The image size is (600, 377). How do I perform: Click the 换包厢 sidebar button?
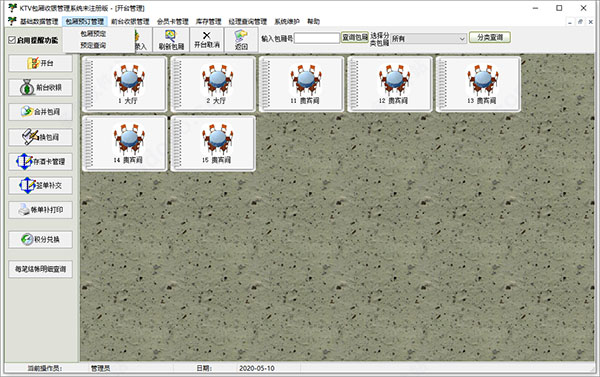(x=40, y=137)
